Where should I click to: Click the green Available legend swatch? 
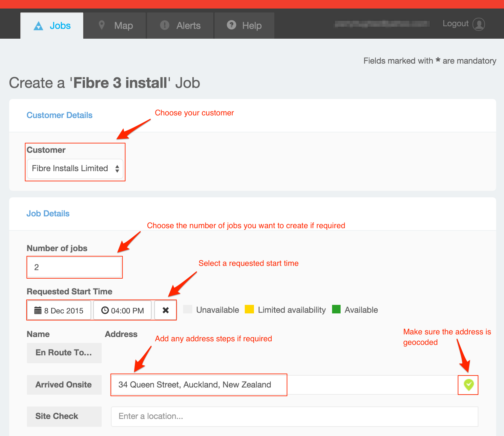point(336,309)
